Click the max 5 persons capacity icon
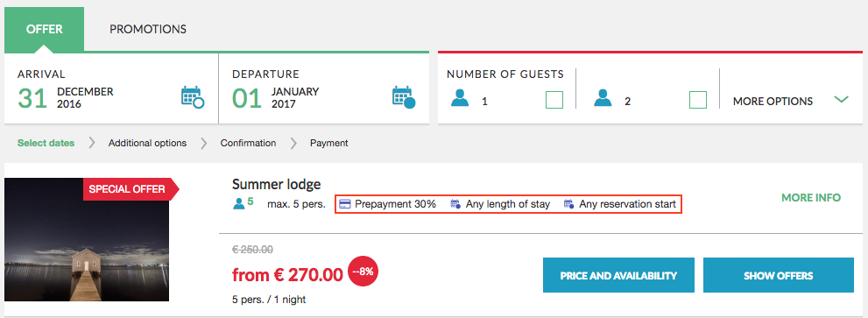Viewport: 868px width, 318px height. click(x=239, y=204)
